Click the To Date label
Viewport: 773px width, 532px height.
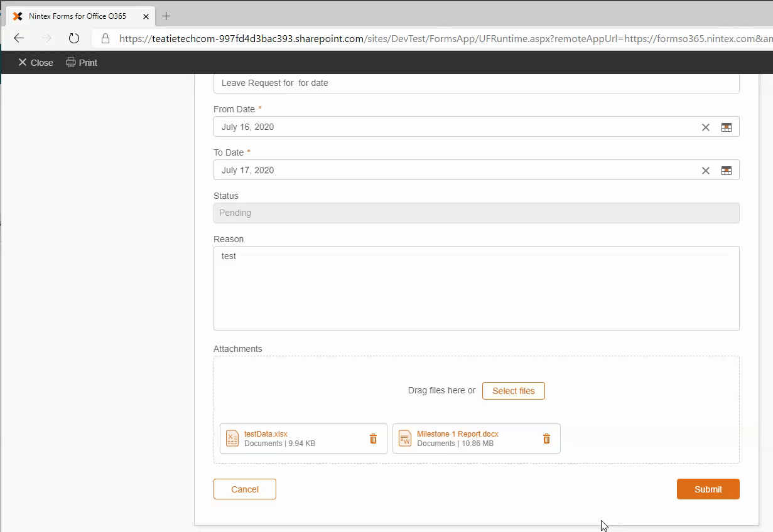point(229,152)
